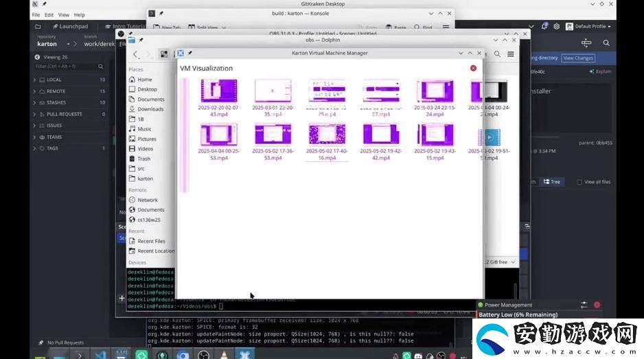
Task: Click VLC cone taskbar icon
Action: point(224,354)
